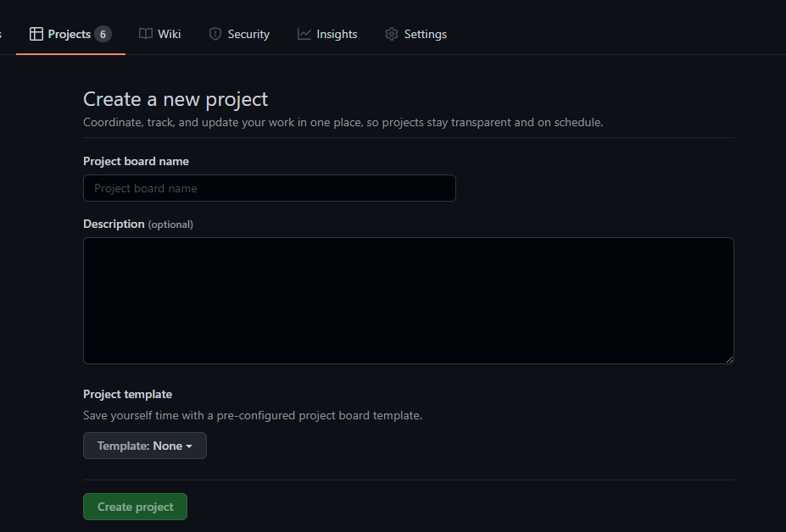The image size is (786, 532).
Task: Switch to the Wiki tab
Action: [x=160, y=34]
